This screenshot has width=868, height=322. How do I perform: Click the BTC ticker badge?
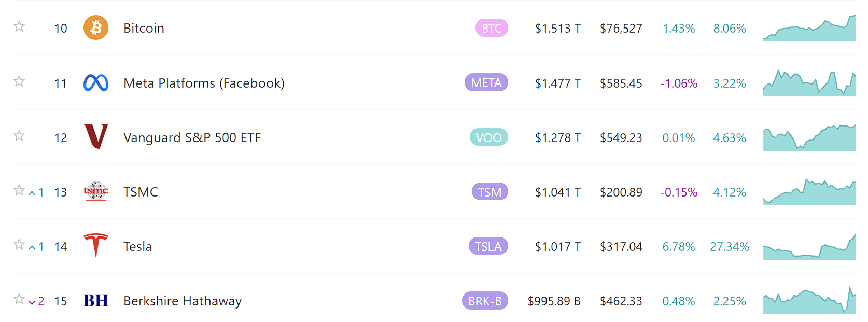point(492,28)
